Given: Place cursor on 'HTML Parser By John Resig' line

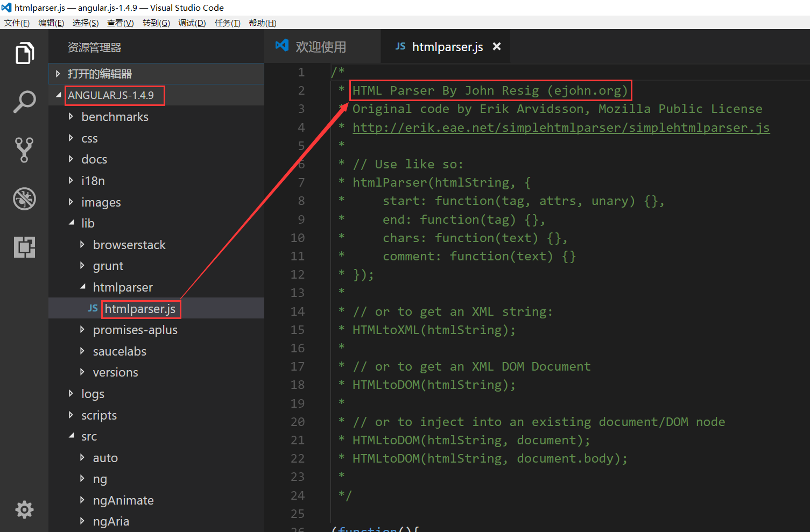Looking at the screenshot, I should pyautogui.click(x=490, y=90).
